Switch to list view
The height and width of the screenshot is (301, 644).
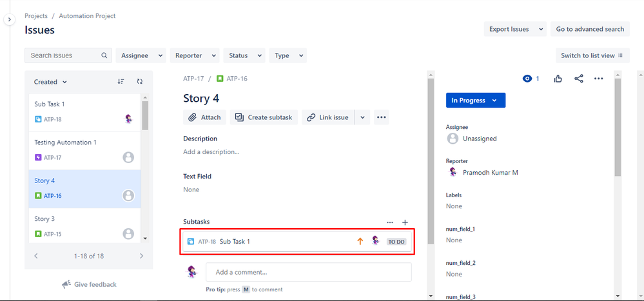pos(592,55)
